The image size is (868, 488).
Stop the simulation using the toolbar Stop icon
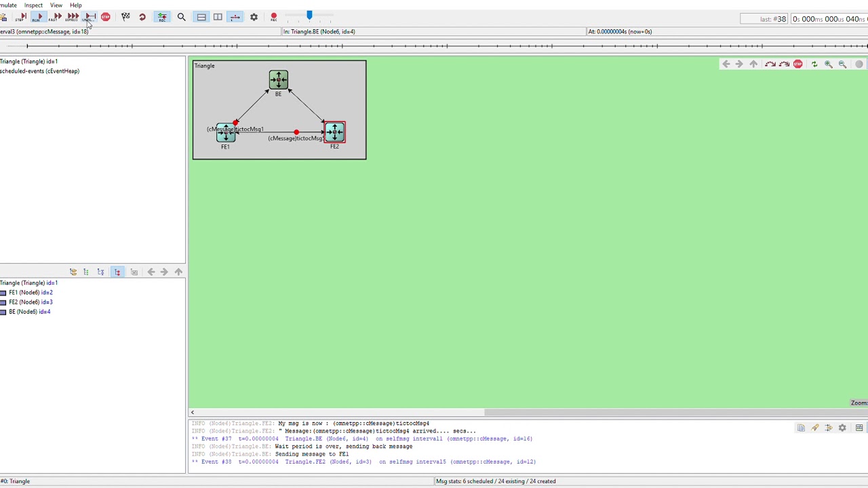[106, 17]
